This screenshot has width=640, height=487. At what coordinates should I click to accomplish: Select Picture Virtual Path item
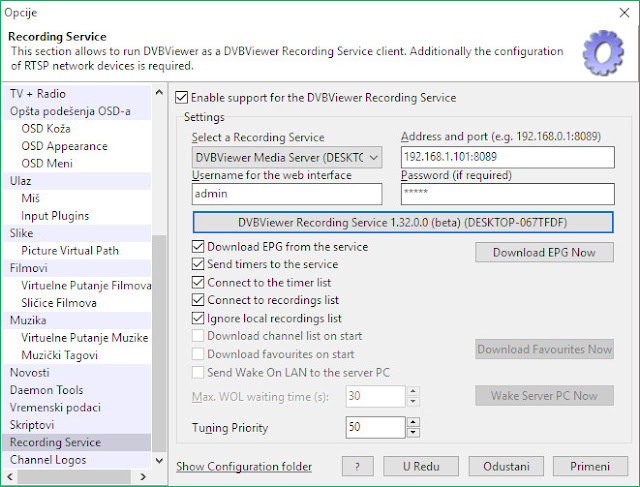(x=70, y=251)
